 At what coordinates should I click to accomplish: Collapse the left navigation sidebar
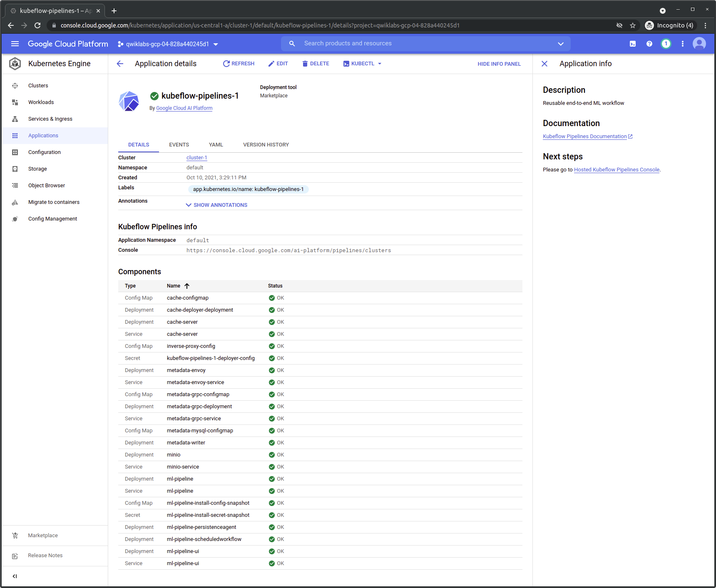click(x=15, y=576)
